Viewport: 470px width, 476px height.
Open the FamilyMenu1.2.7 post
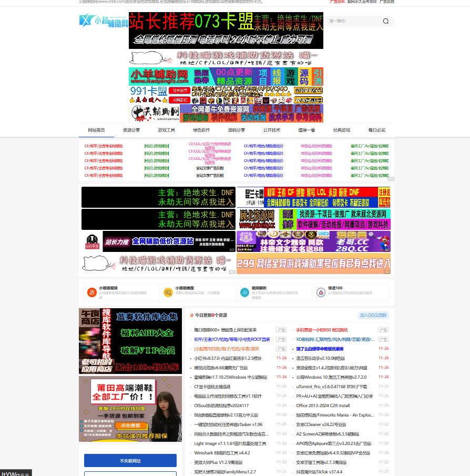[x=225, y=472]
